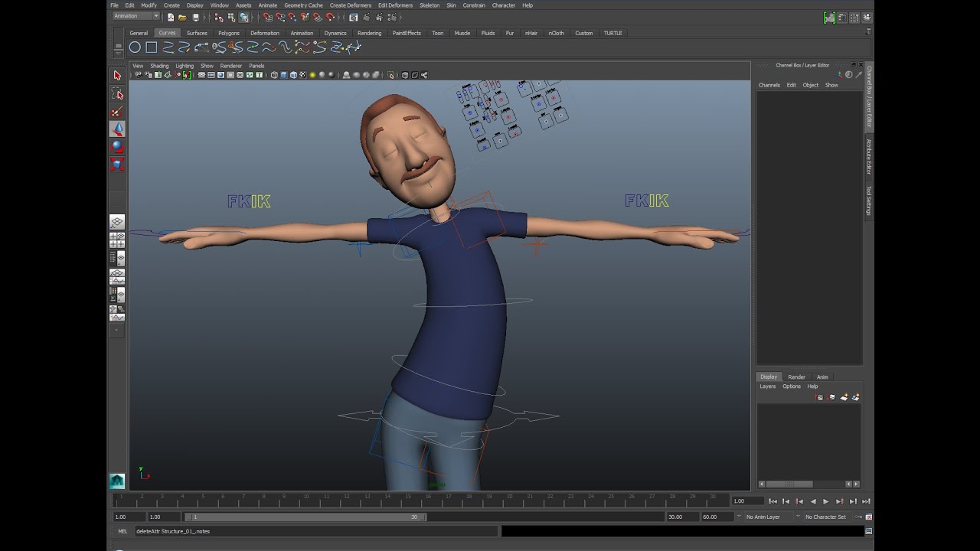Play animation forwards
Viewport: 980px width, 551px height.
pos(825,501)
